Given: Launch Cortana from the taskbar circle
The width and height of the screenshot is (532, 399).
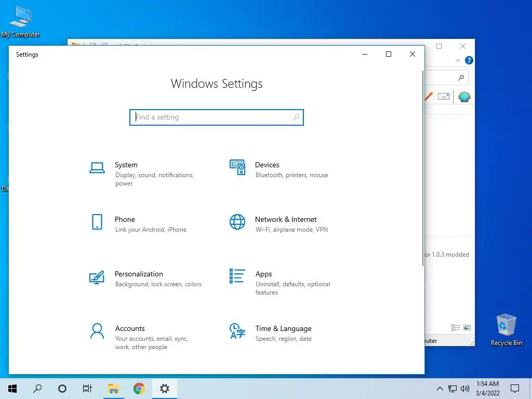Looking at the screenshot, I should (62, 389).
